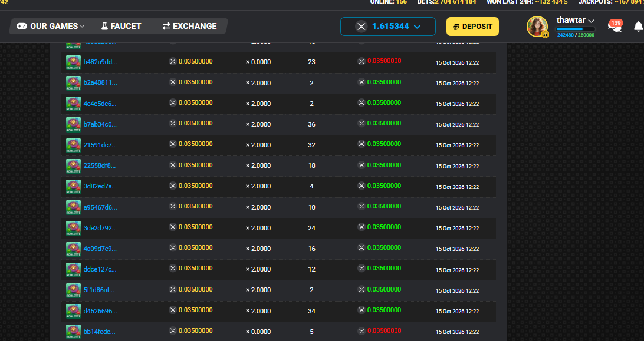Go to the Exchange page
The height and width of the screenshot is (341, 644).
(x=189, y=27)
